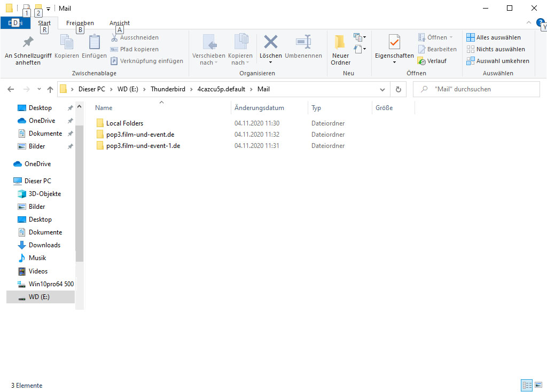Open the Freigeben ribbon tab
The height and width of the screenshot is (392, 547).
coord(80,23)
